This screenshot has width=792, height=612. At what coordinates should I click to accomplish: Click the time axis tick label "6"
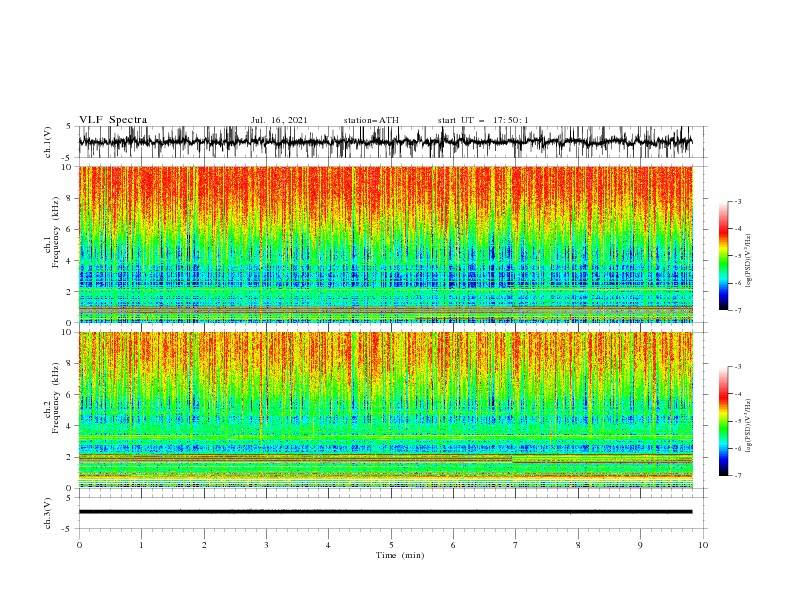click(453, 545)
